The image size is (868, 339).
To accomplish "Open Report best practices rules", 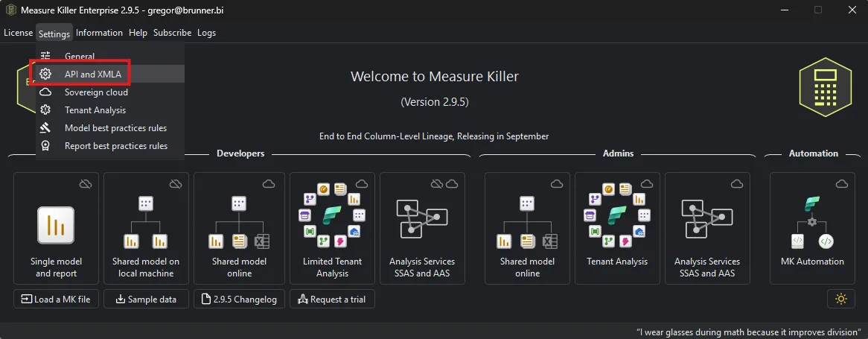I will click(x=110, y=146).
